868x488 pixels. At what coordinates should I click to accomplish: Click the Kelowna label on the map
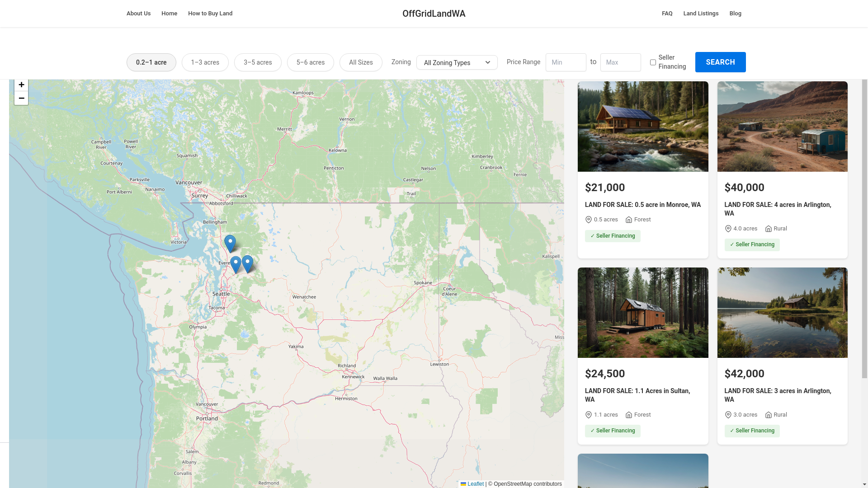(338, 150)
